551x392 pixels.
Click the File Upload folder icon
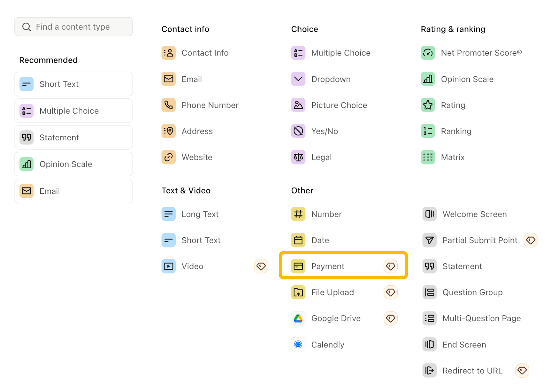(x=298, y=293)
